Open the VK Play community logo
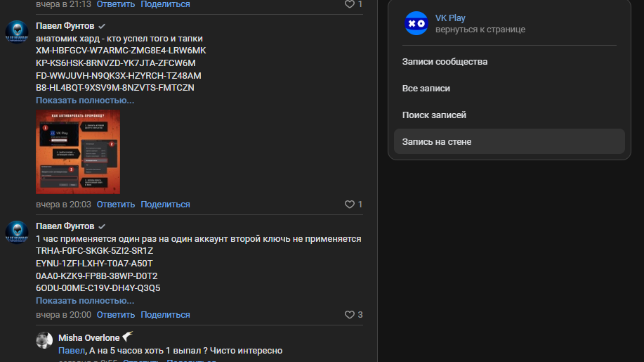Screen dimensions: 644x362 (x=416, y=23)
